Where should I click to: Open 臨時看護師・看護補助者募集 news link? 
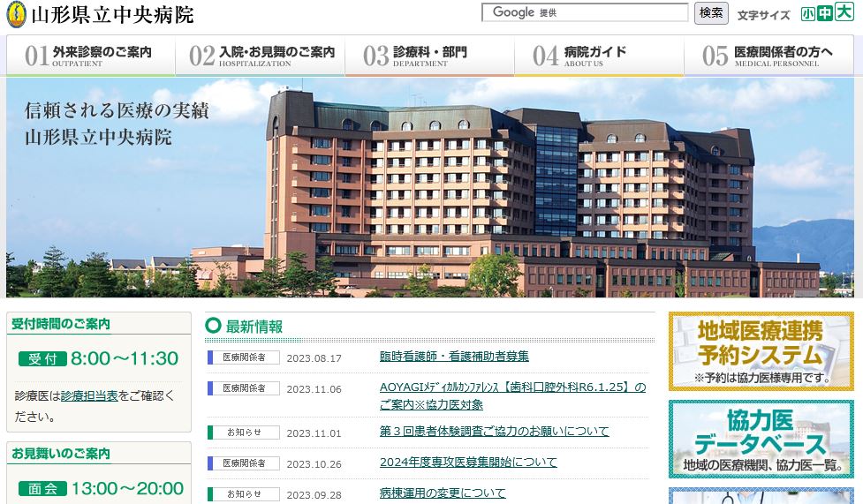(x=454, y=357)
